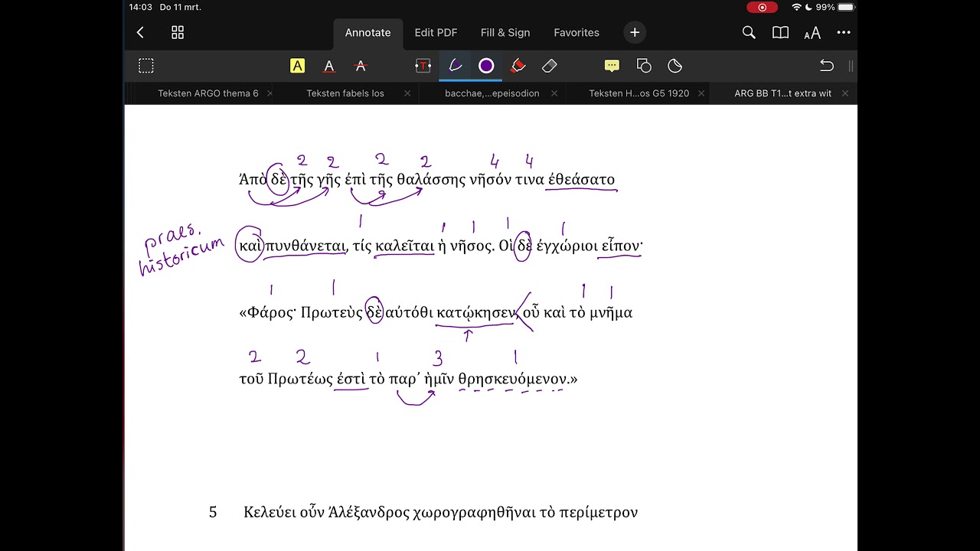Tap the word πυνθάνεται in the text
This screenshot has width=980, height=551.
coord(306,246)
